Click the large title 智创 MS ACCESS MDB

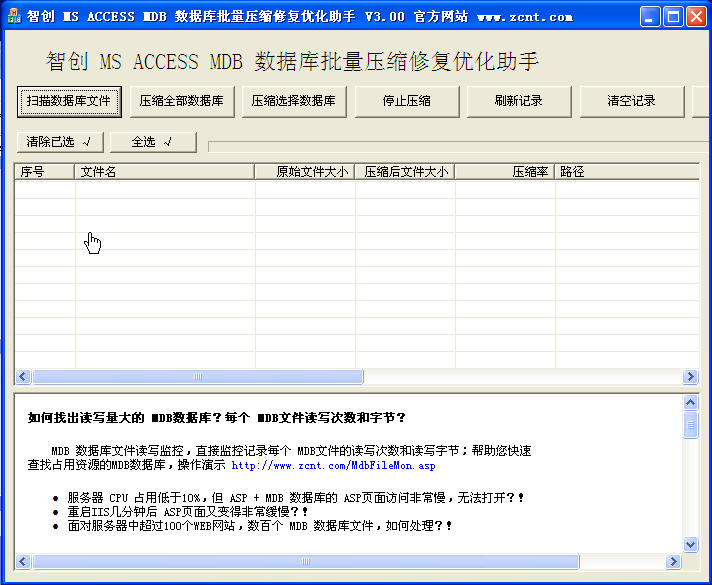tap(292, 61)
